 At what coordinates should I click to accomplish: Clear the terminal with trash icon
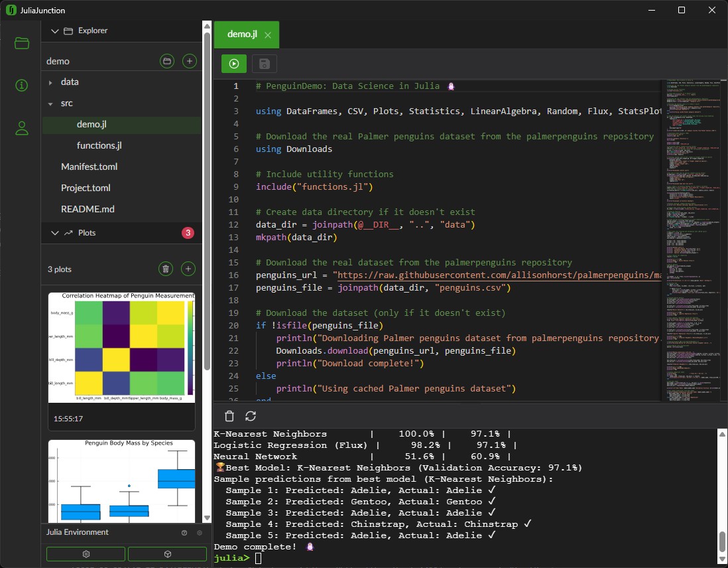[x=229, y=416]
